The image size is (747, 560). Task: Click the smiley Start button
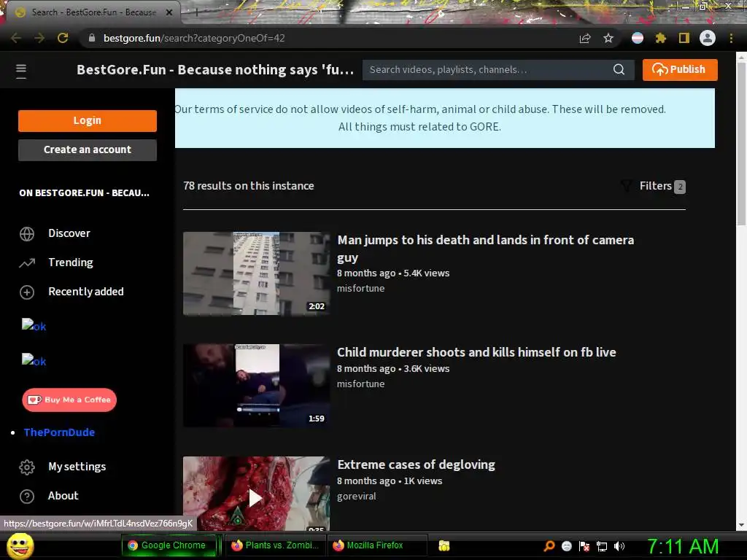coord(20,546)
